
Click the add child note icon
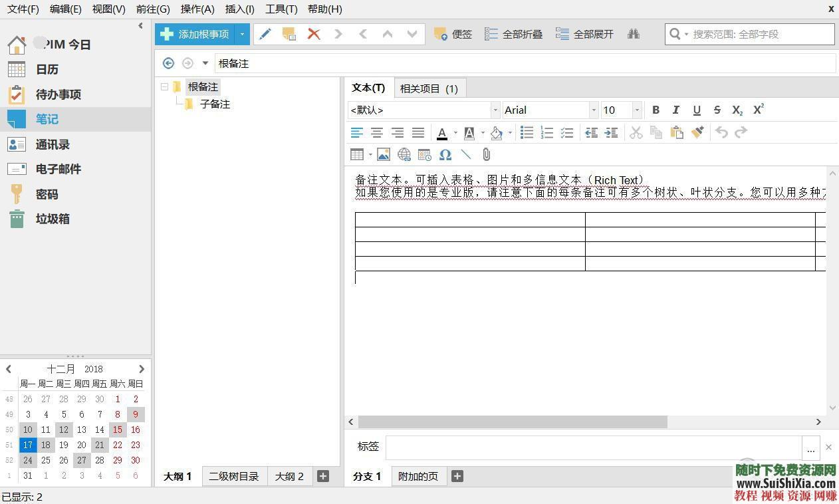coord(289,34)
